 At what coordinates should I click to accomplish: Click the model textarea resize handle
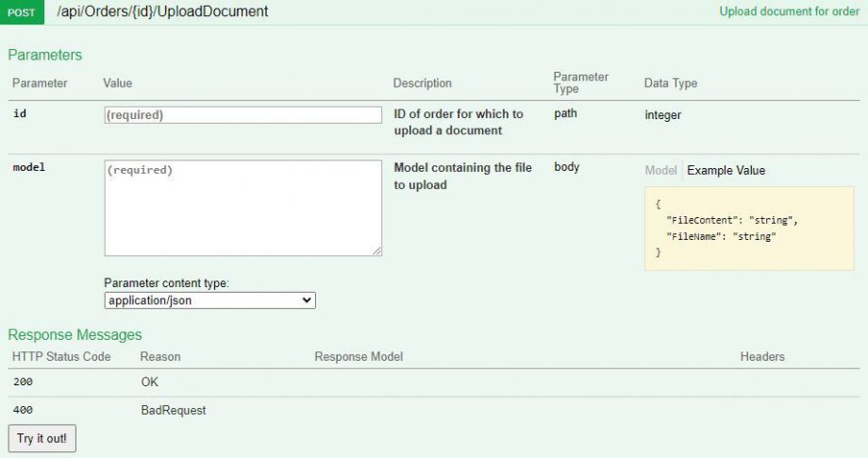pyautogui.click(x=376, y=251)
